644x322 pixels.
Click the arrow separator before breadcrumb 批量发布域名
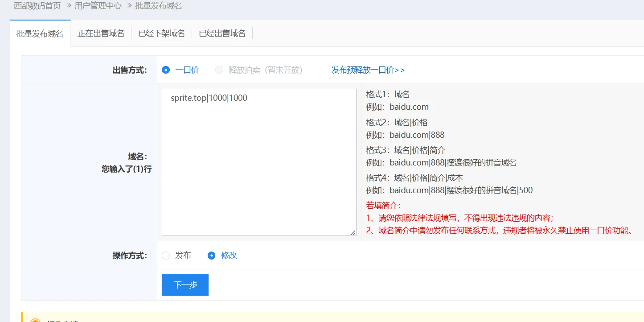(x=130, y=6)
